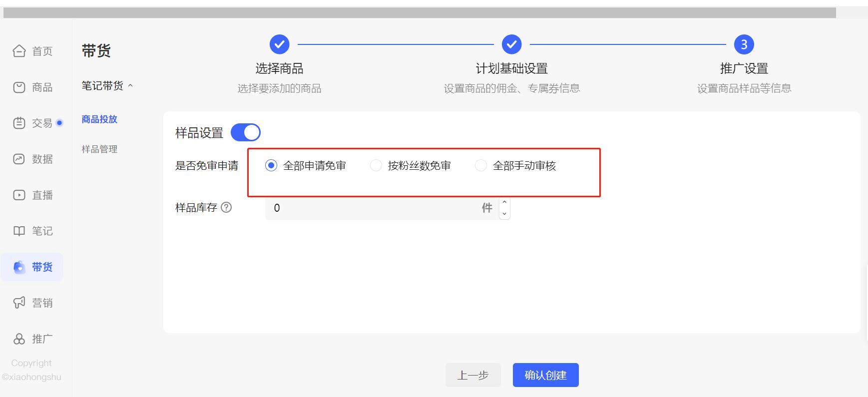The height and width of the screenshot is (397, 868).
Task: Collapse the 笔记带货 menu chevron
Action: [x=131, y=85]
